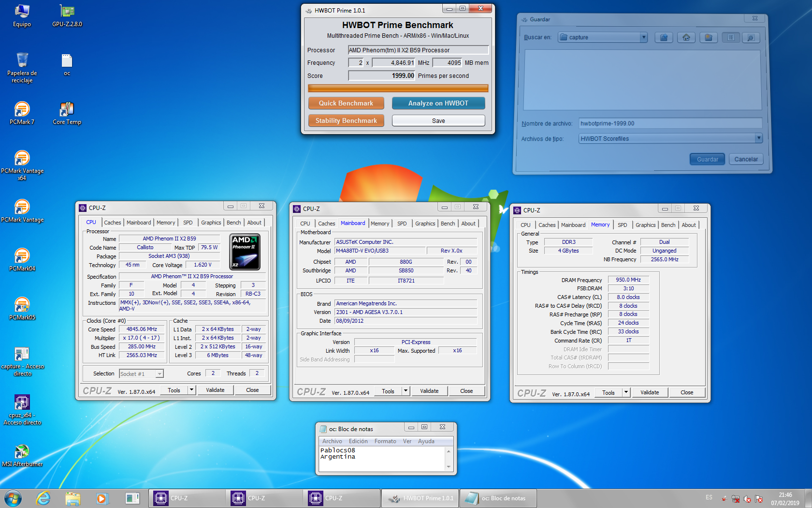The height and width of the screenshot is (508, 812).
Task: Select the capture - Acceso directo icon
Action: coord(22,361)
